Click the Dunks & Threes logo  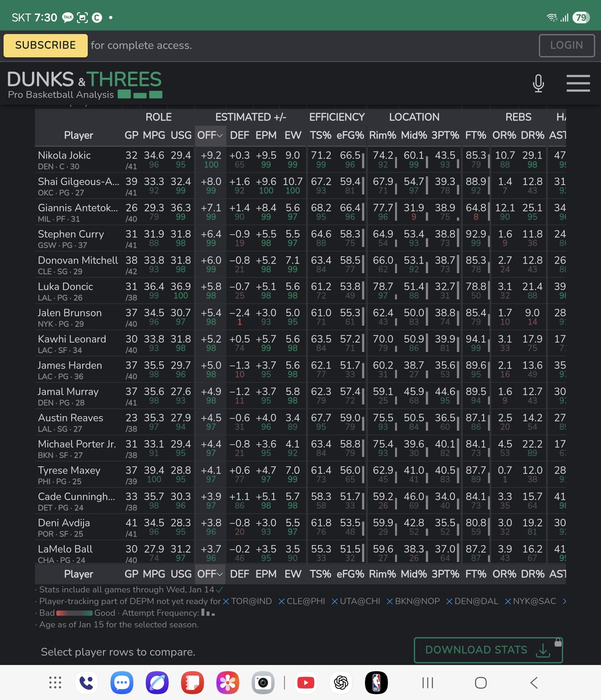(x=85, y=85)
